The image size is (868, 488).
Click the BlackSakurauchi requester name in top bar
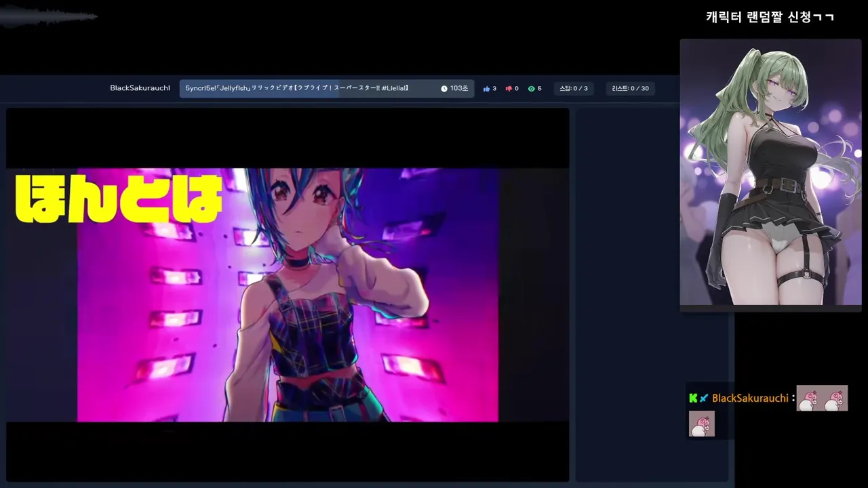pyautogui.click(x=140, y=88)
